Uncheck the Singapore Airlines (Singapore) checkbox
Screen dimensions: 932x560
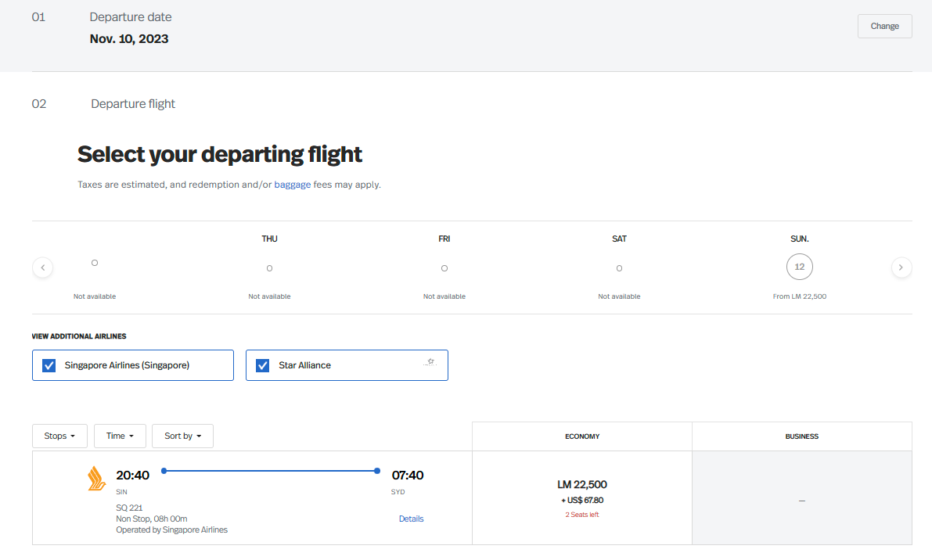(x=49, y=365)
